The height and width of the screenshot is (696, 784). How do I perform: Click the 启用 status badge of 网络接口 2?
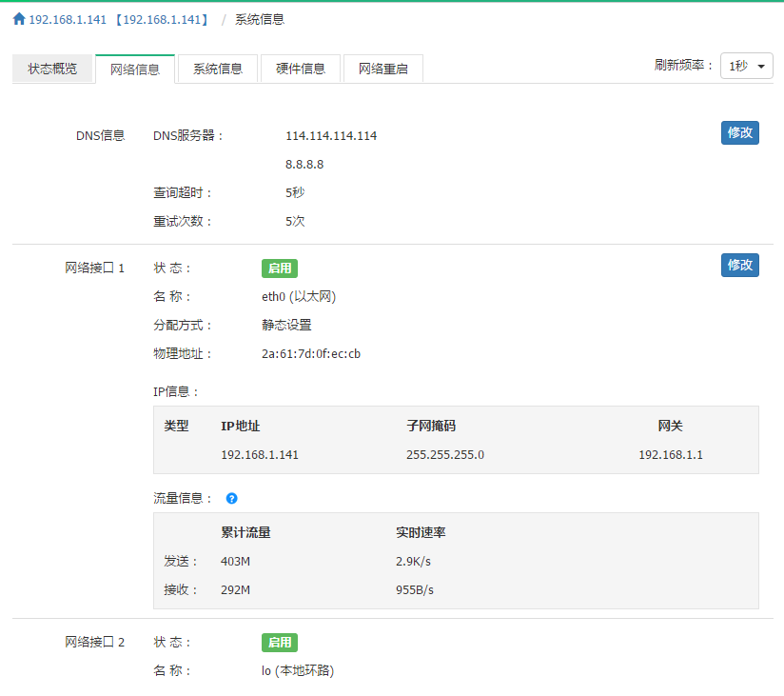[x=280, y=643]
